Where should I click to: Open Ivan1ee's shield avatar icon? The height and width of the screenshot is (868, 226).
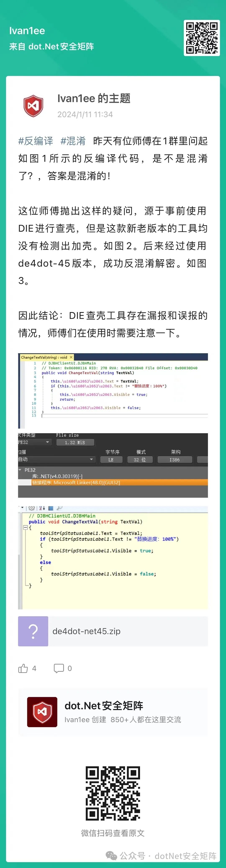point(33,106)
